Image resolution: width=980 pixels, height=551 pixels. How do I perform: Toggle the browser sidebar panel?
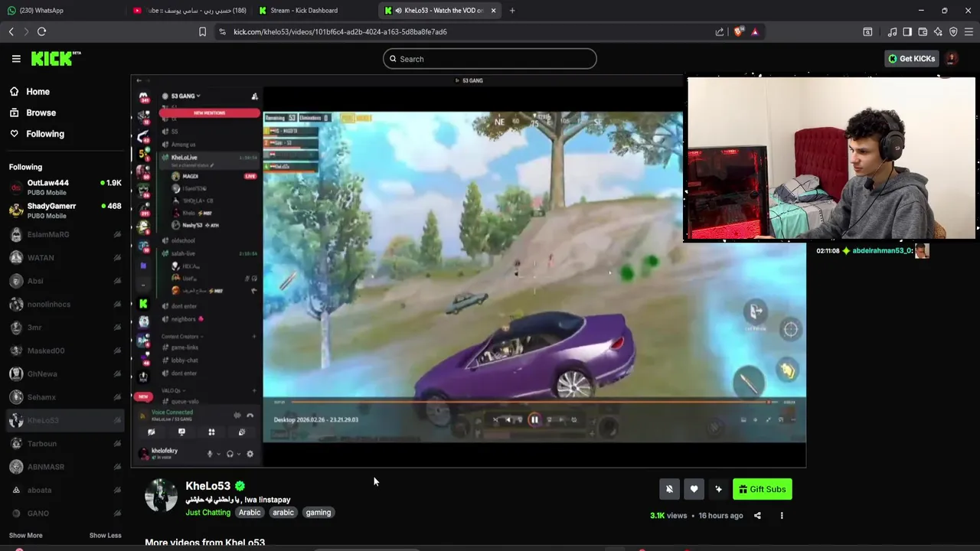[x=907, y=31]
